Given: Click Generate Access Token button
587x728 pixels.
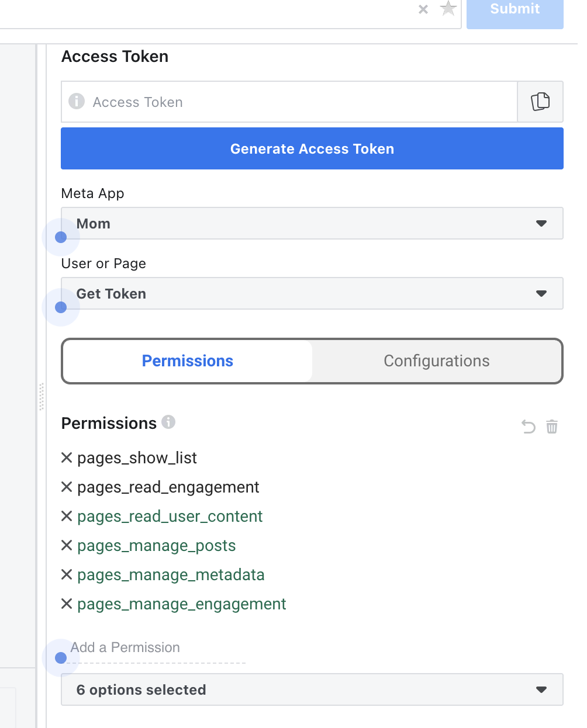Looking at the screenshot, I should pos(312,148).
